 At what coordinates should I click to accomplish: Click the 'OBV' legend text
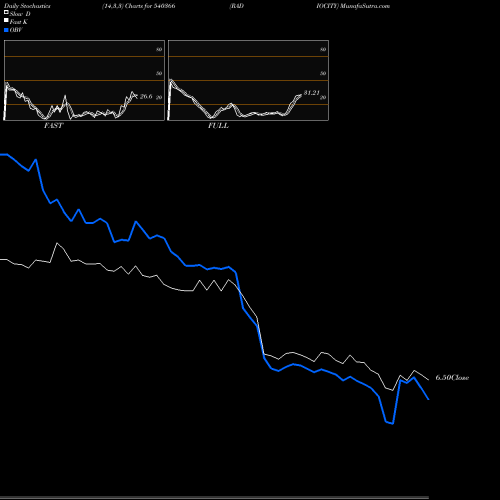[16, 30]
